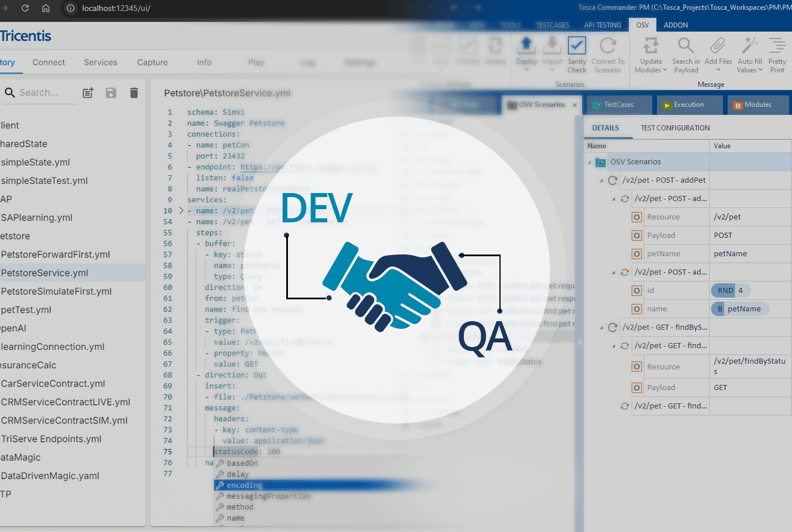Click the Deploy ribbon icon
This screenshot has height=532, width=792.
click(526, 45)
